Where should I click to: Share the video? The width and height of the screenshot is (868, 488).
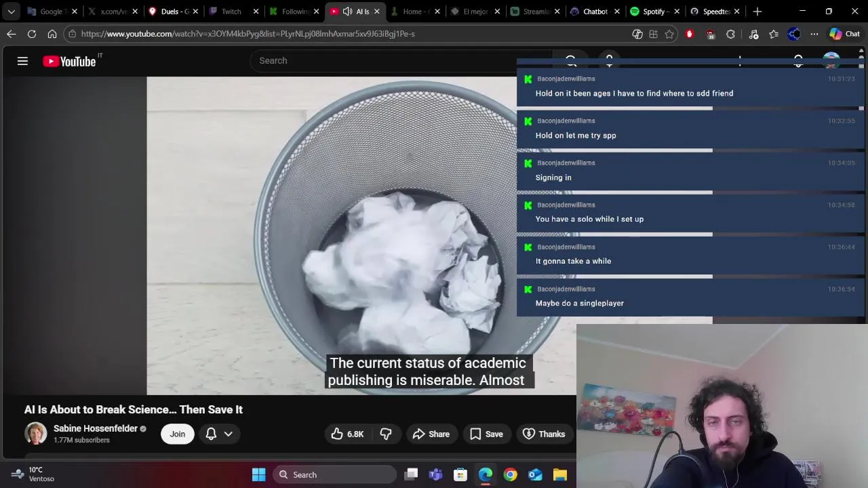coord(431,434)
